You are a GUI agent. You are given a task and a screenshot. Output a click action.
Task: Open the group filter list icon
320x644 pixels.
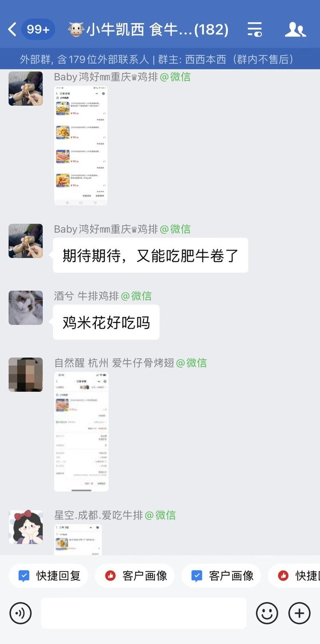pyautogui.click(x=255, y=29)
